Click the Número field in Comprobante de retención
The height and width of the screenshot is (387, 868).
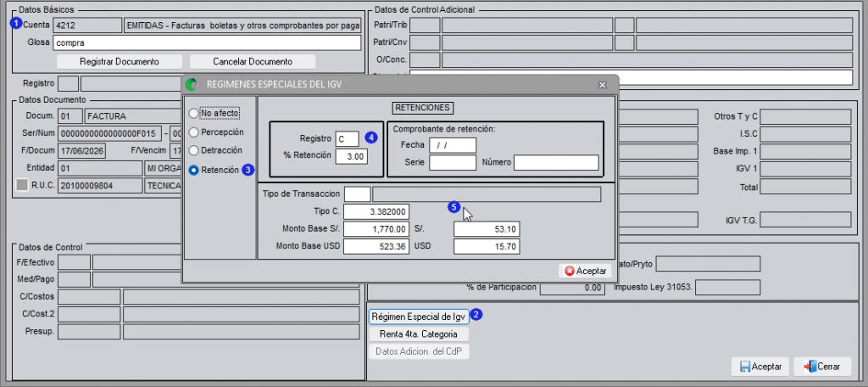pyautogui.click(x=556, y=162)
